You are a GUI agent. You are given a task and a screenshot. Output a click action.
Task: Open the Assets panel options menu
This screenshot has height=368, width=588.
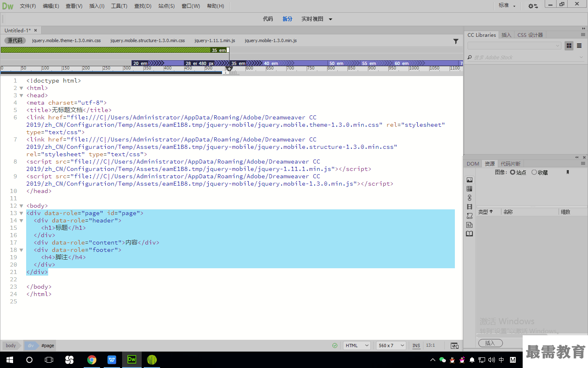pyautogui.click(x=583, y=164)
